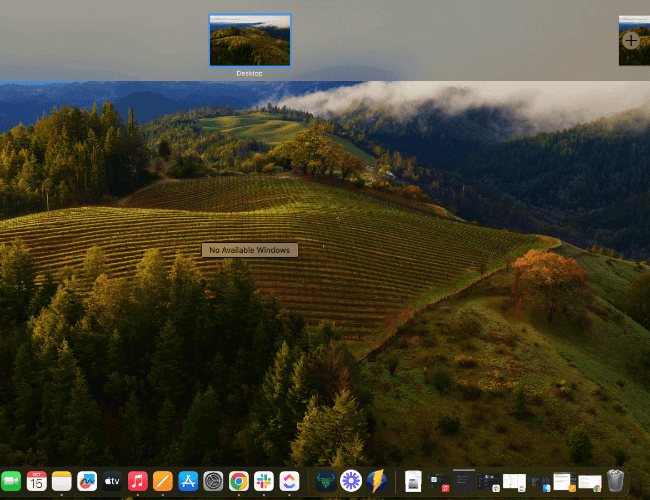Open the lightning bolt app icon
Screen dimensions: 650x500
tap(376, 481)
